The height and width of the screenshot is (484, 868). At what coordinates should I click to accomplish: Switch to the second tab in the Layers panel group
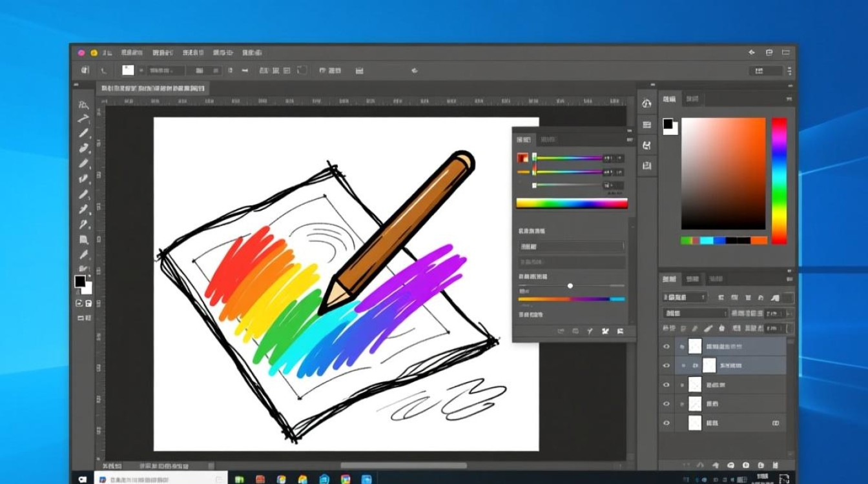[x=694, y=278]
